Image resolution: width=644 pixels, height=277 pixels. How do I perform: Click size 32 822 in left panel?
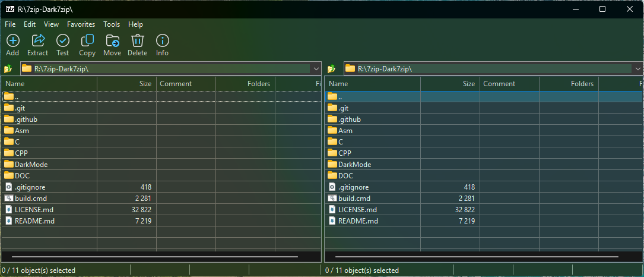point(142,209)
